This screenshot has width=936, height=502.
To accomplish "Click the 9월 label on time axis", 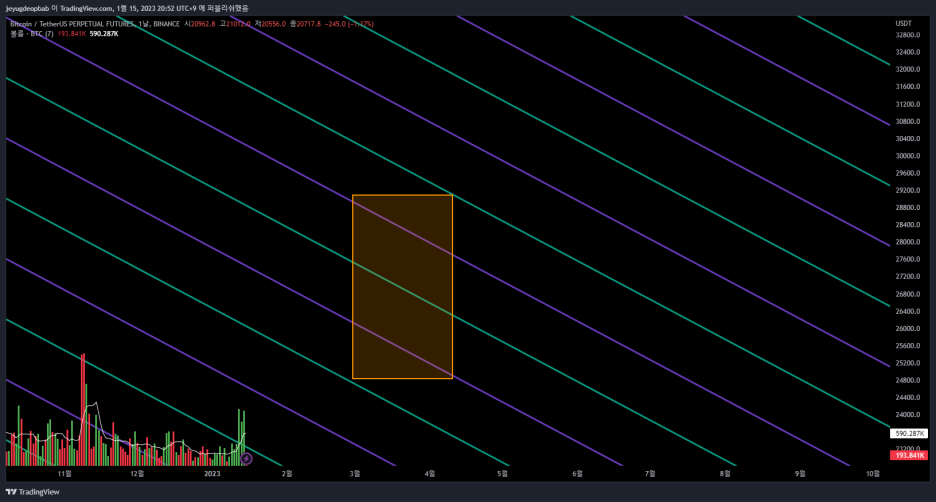I will [800, 473].
